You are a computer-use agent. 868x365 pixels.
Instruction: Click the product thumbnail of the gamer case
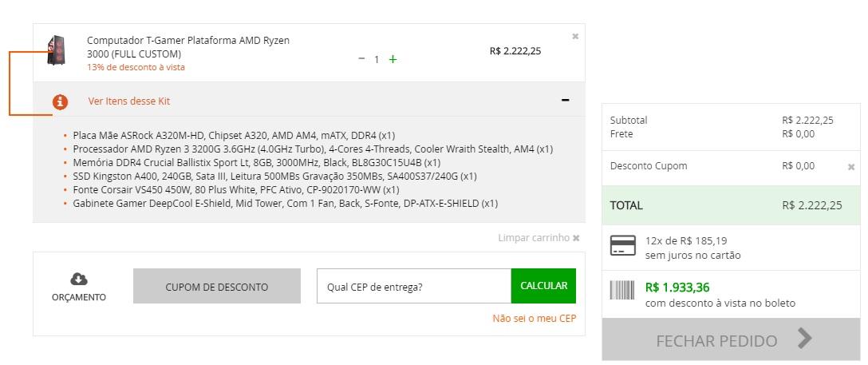(56, 50)
